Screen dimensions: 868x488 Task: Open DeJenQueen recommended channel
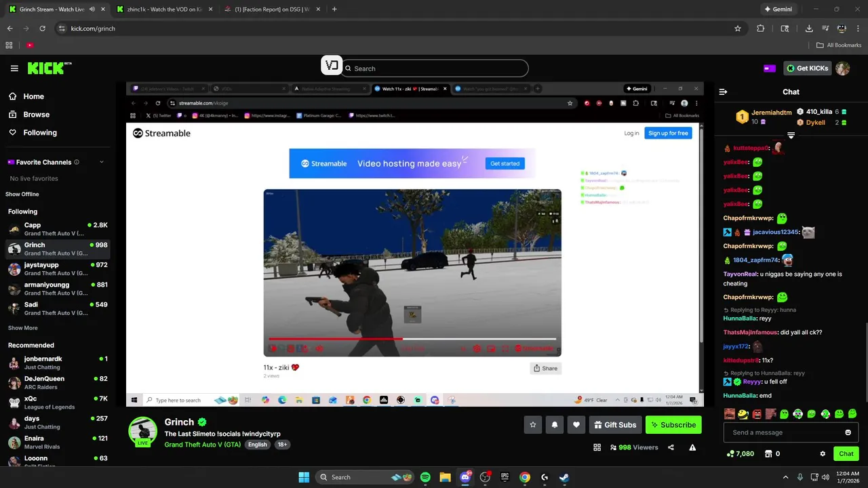tap(58, 382)
